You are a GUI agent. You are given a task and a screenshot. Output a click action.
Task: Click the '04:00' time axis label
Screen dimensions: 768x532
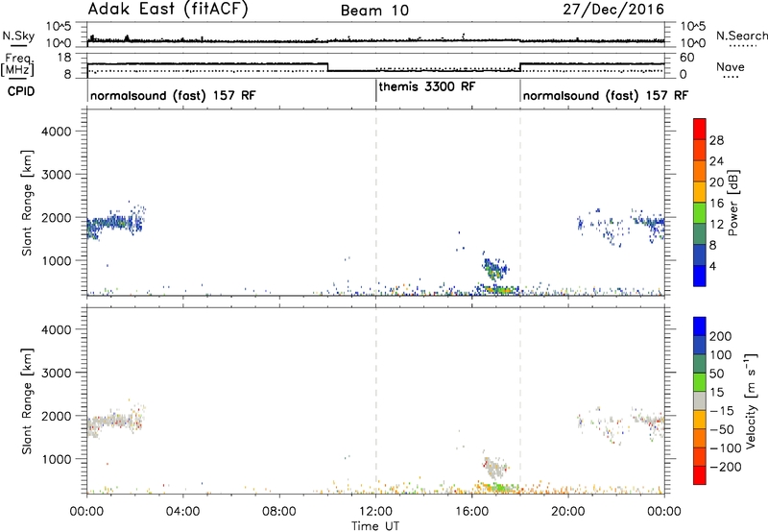183,512
